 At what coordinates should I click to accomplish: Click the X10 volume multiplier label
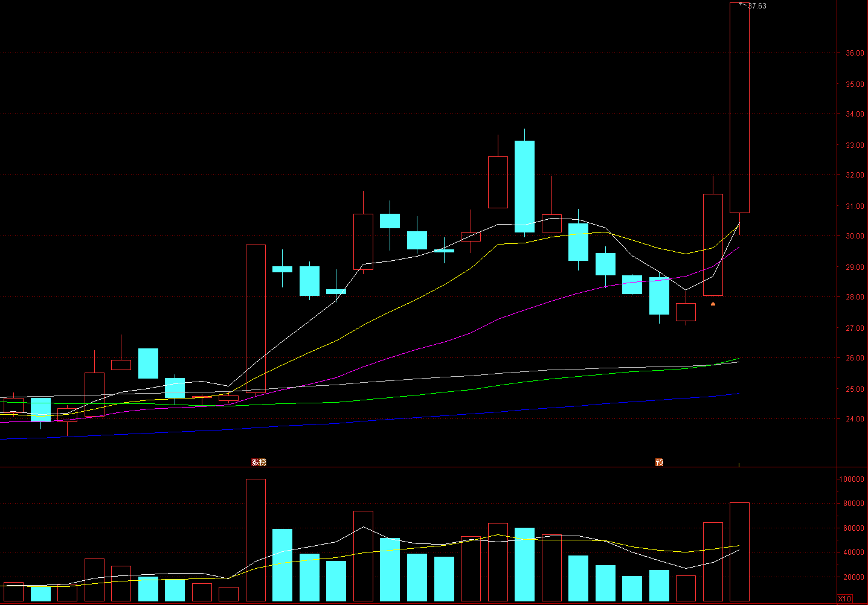point(844,599)
